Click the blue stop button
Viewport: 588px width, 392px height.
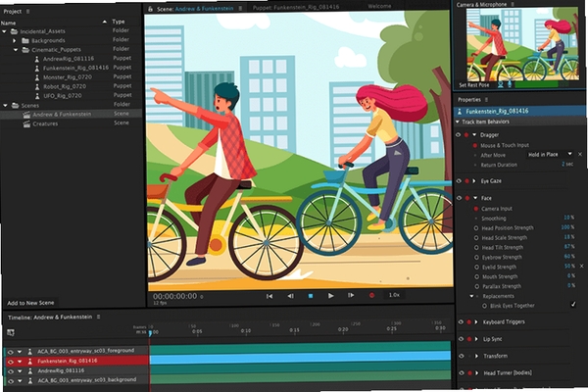(x=311, y=296)
